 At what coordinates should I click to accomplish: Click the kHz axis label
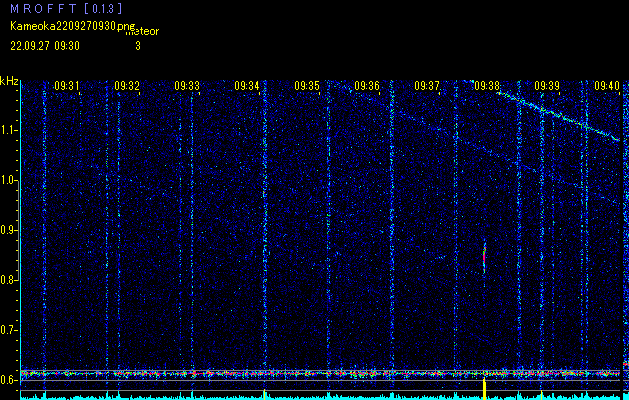pos(9,81)
